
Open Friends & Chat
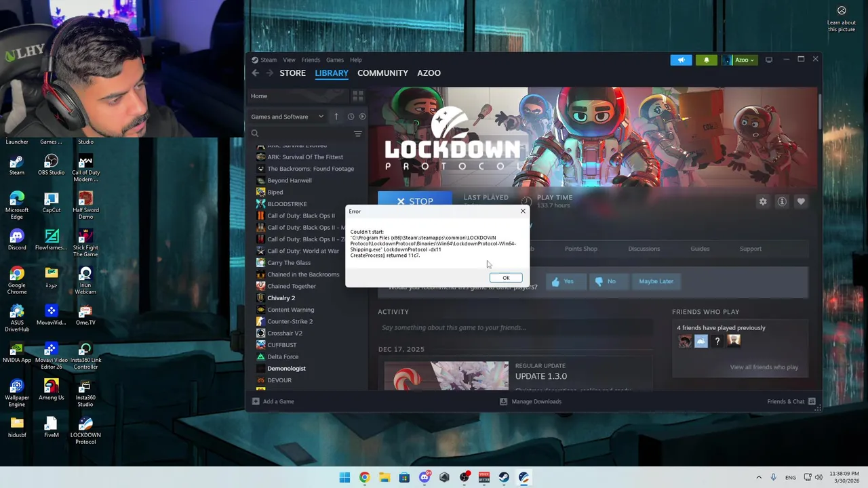coord(791,401)
